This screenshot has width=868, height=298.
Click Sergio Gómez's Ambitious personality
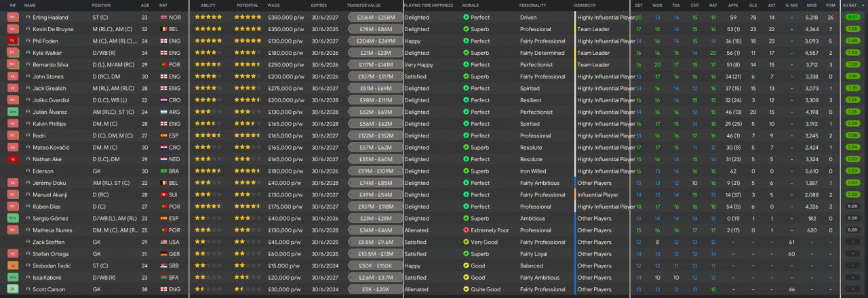click(x=532, y=218)
